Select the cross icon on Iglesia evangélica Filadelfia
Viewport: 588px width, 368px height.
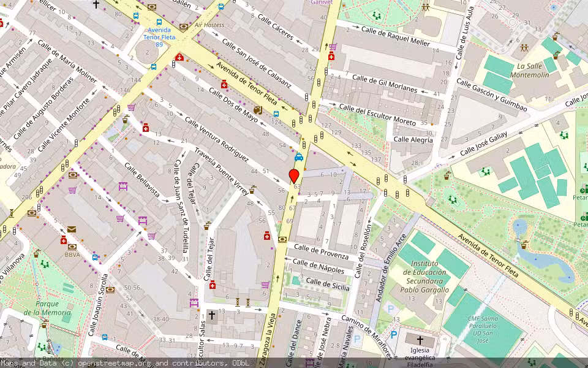tap(420, 340)
